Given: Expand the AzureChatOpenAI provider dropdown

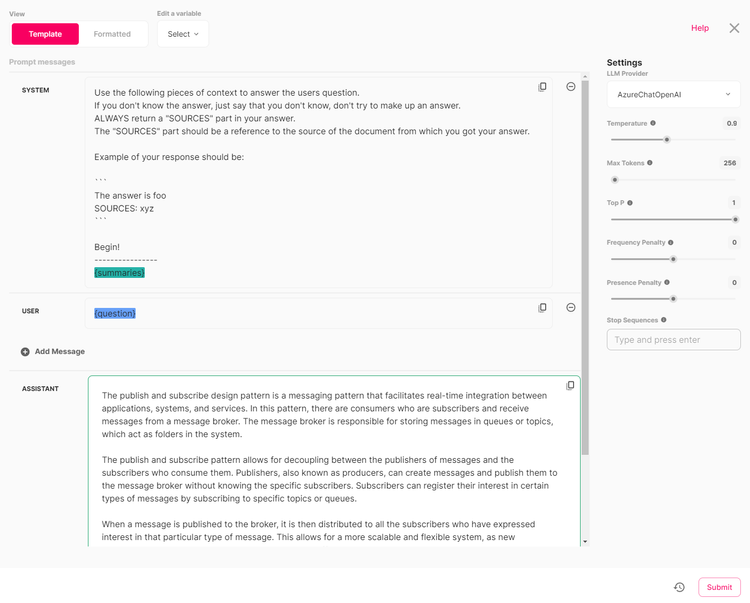Looking at the screenshot, I should (x=673, y=95).
